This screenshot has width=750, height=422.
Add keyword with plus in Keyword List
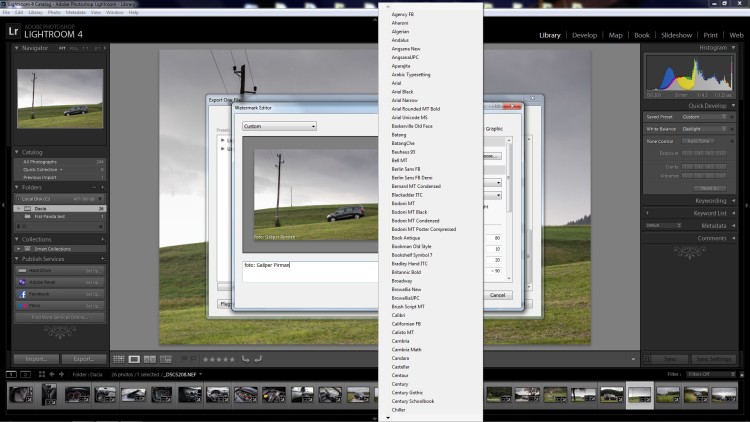(647, 213)
